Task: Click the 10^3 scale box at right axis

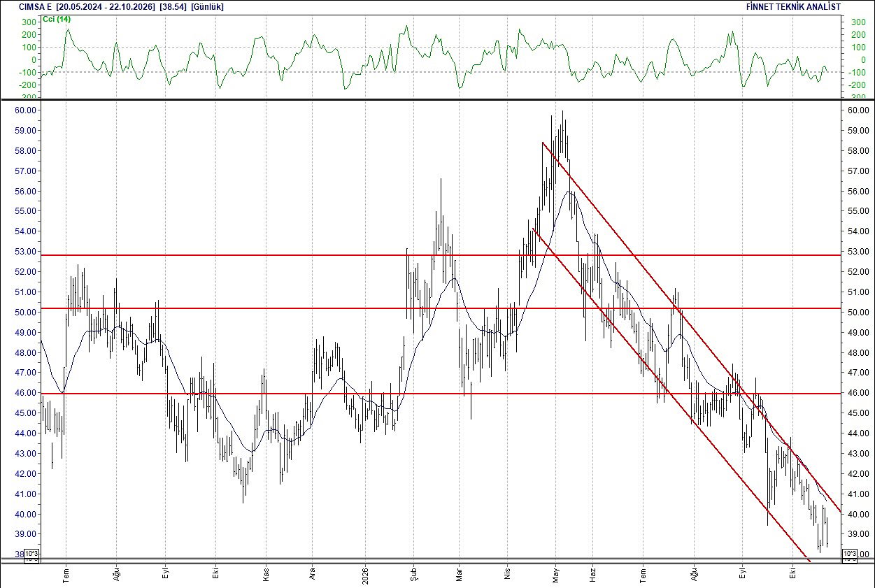Action: (x=850, y=554)
